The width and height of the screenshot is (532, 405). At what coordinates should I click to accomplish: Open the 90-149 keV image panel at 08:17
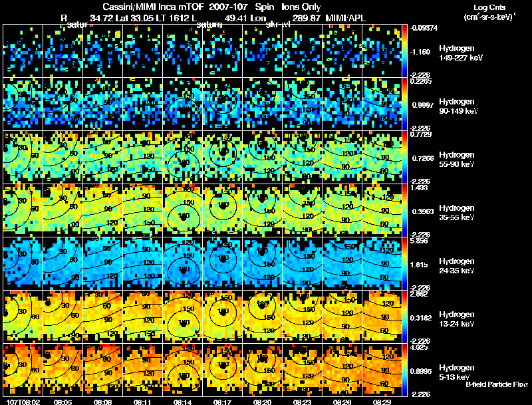point(223,104)
